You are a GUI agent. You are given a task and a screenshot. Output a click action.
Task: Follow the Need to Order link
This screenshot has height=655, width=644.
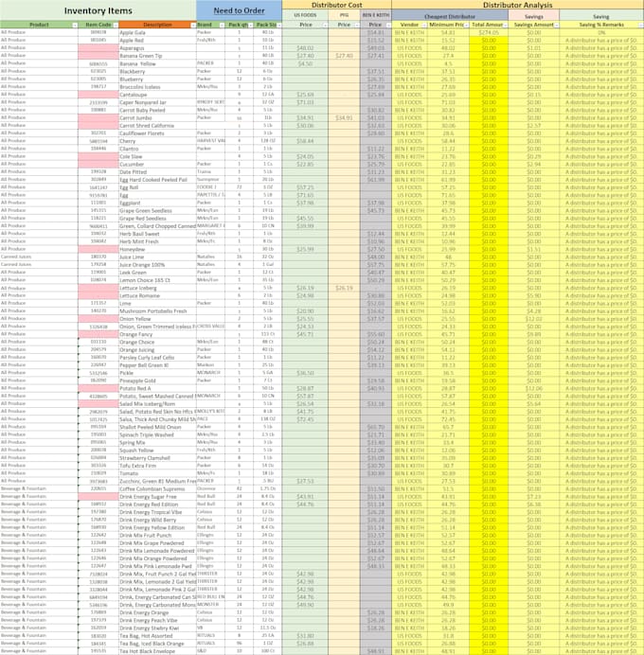(x=239, y=10)
